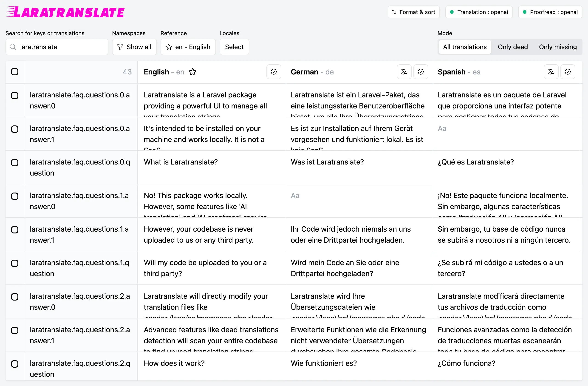
Task: Expand the Reference en-English selector
Action: pyautogui.click(x=188, y=46)
